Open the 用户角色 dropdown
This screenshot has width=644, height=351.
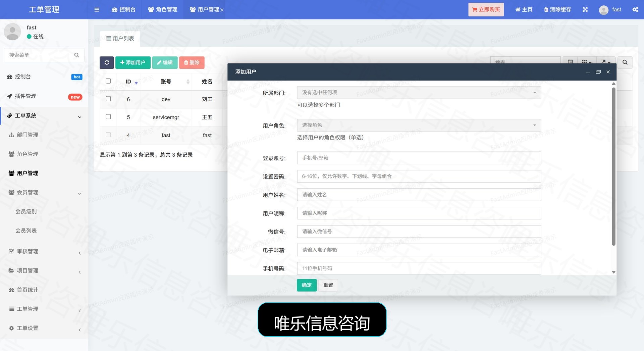click(x=419, y=125)
